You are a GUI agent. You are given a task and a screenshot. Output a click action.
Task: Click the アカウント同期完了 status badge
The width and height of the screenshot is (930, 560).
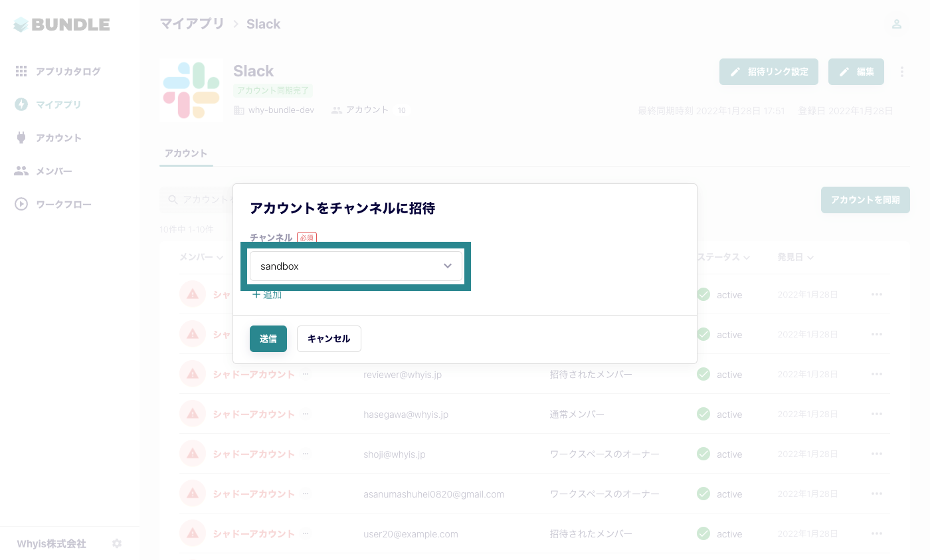(x=272, y=90)
